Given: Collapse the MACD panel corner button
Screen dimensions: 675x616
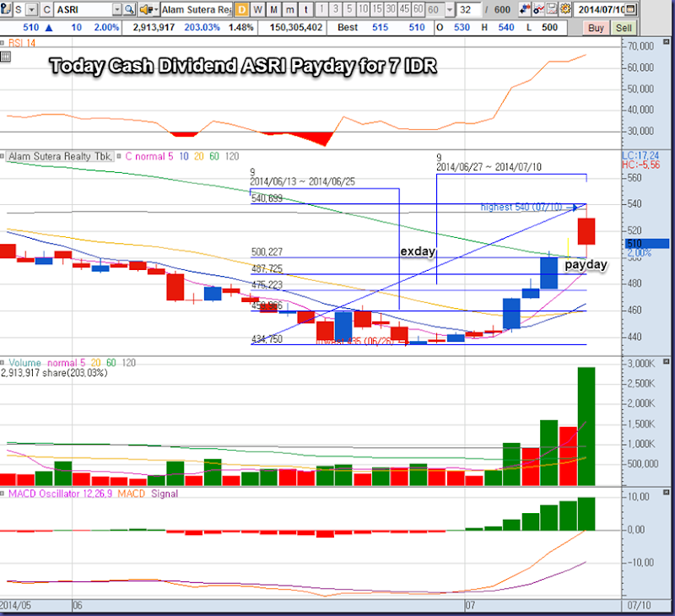Looking at the screenshot, I should [x=667, y=492].
